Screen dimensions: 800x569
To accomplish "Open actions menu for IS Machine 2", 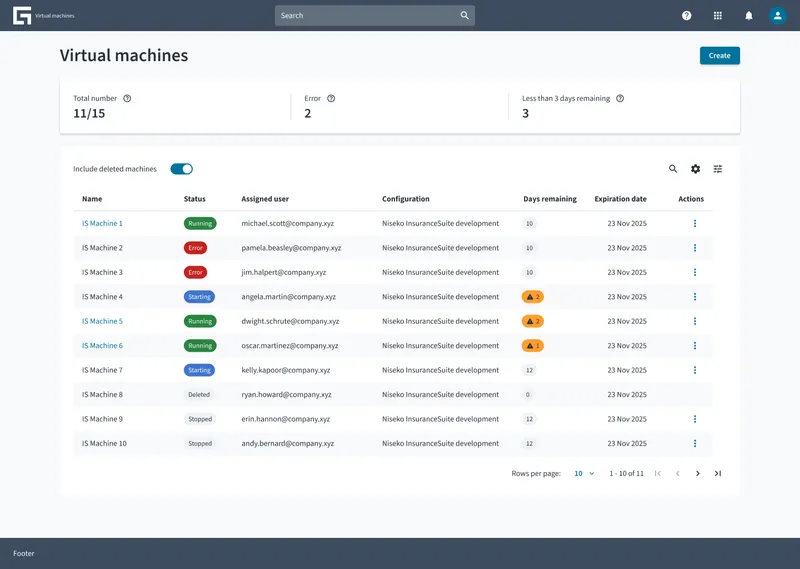I will pos(694,248).
